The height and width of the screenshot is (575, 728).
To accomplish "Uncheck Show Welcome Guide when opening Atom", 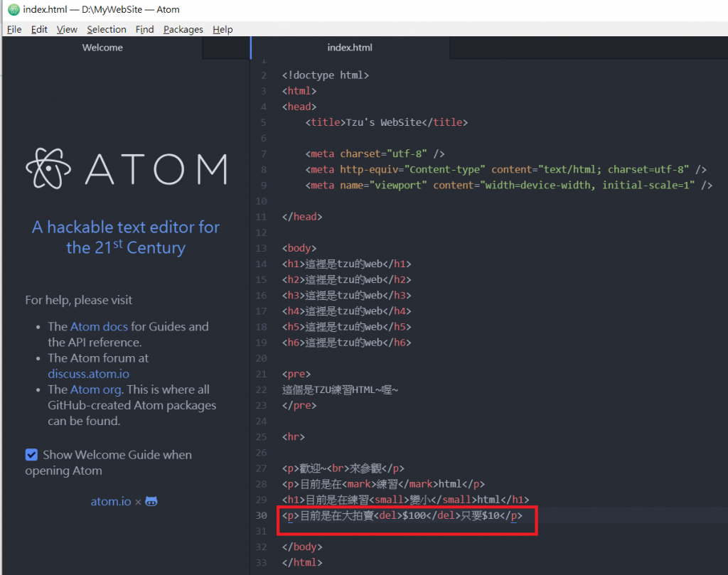I will click(31, 454).
